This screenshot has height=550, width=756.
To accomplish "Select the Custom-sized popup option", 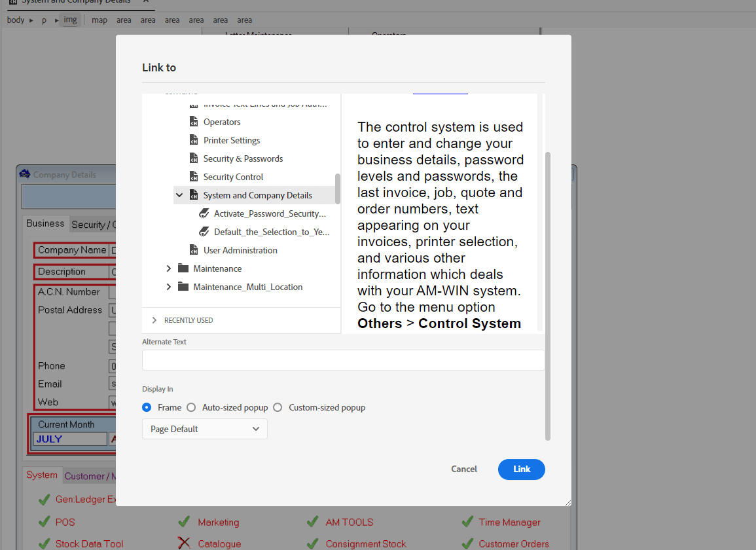I will [x=278, y=407].
